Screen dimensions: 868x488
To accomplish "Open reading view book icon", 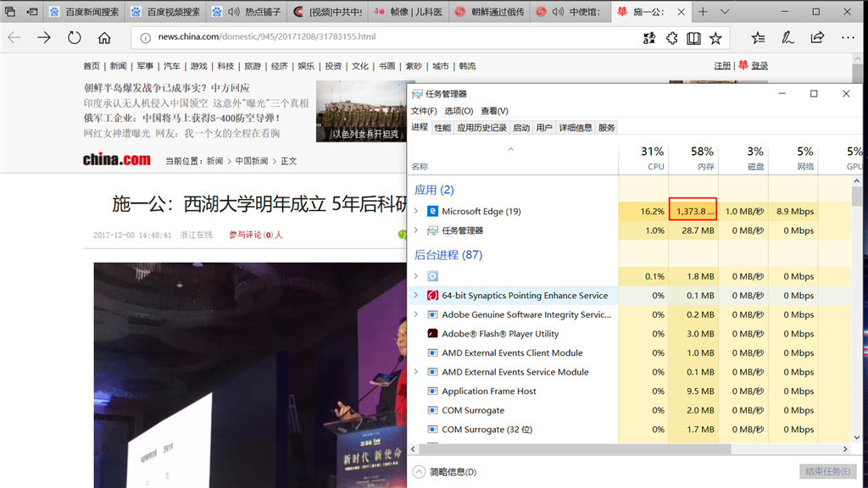I will (x=693, y=37).
